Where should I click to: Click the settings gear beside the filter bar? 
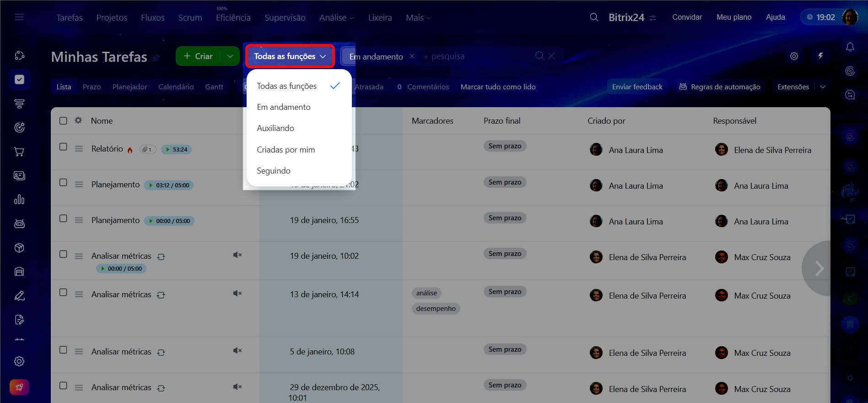point(794,56)
